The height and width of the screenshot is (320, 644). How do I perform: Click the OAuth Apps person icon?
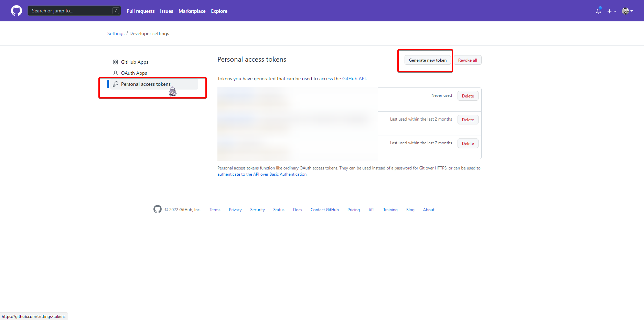click(116, 73)
